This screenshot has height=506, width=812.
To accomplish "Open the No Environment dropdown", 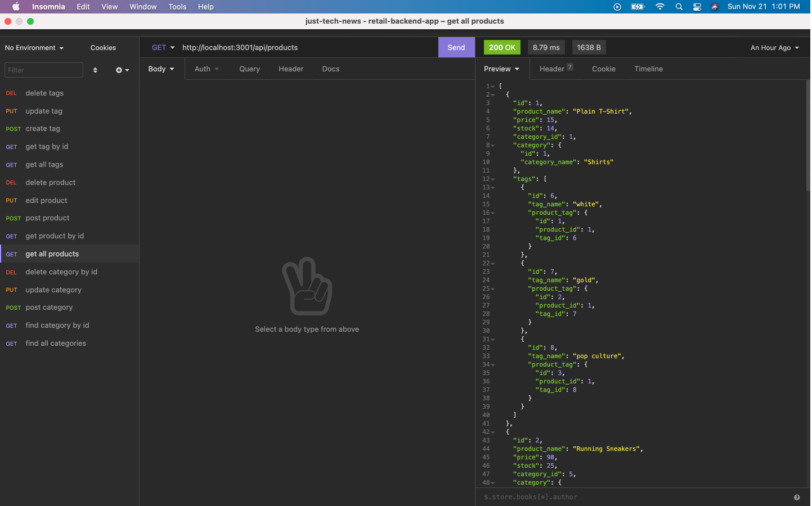I will point(34,48).
